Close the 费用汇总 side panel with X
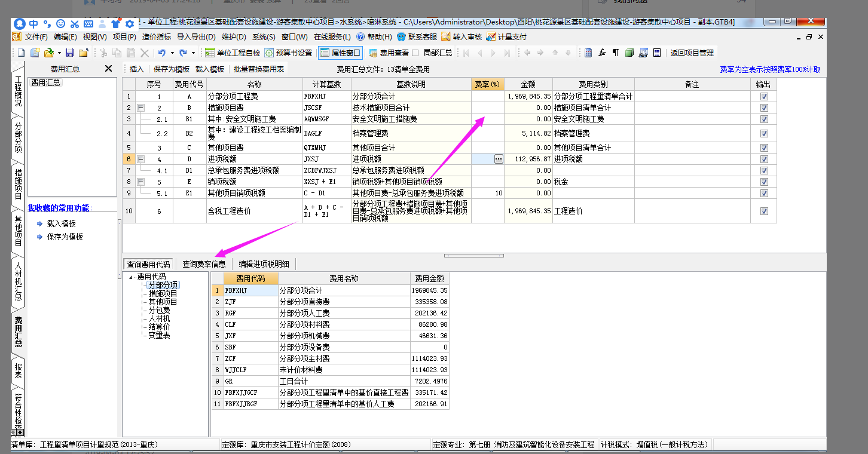This screenshot has width=868, height=454. coord(108,69)
